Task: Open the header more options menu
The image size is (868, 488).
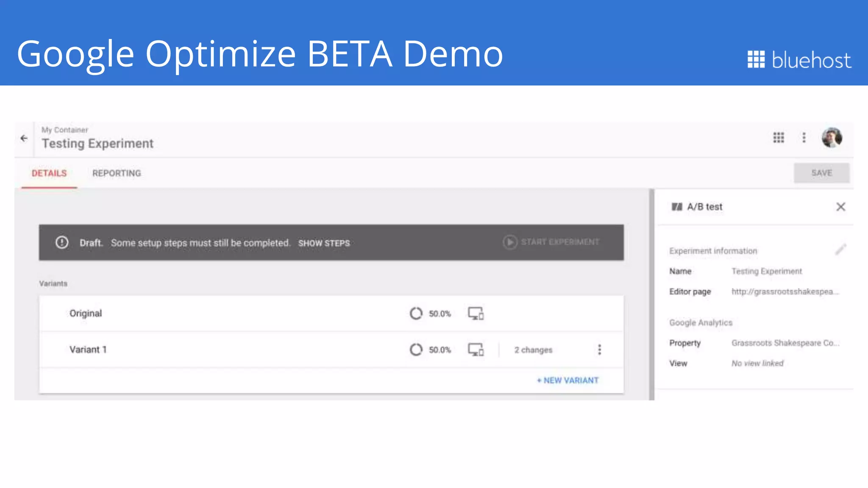Action: (804, 138)
